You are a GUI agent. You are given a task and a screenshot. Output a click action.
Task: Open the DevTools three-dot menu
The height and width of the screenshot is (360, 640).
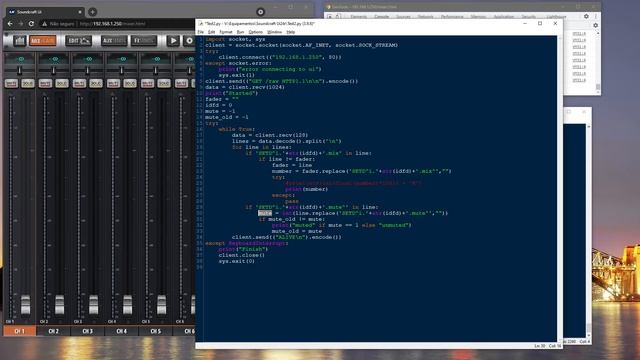click(595, 16)
